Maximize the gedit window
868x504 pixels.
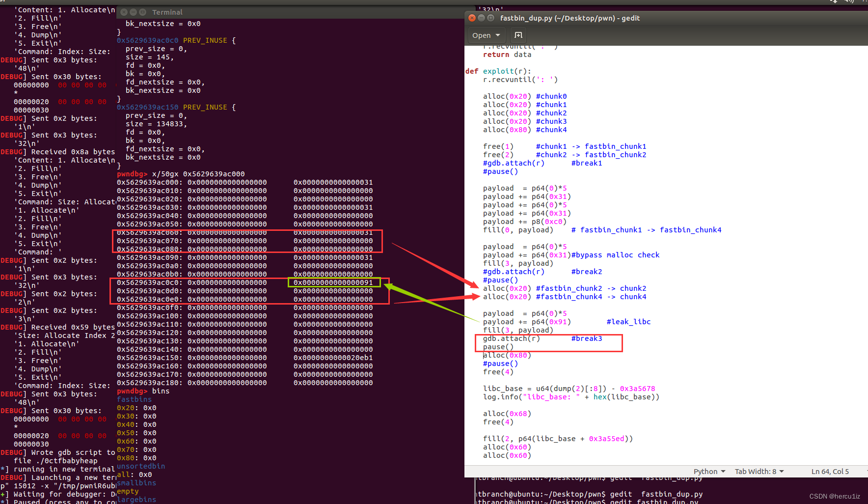490,18
